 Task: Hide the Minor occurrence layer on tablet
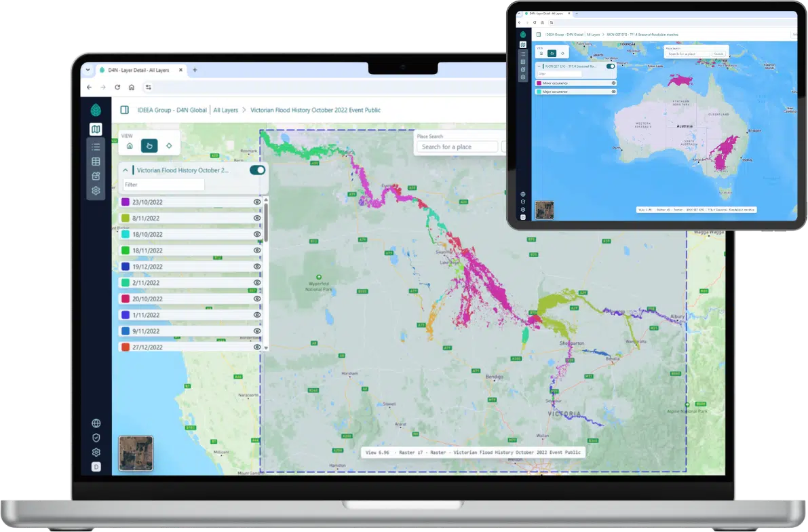click(613, 83)
